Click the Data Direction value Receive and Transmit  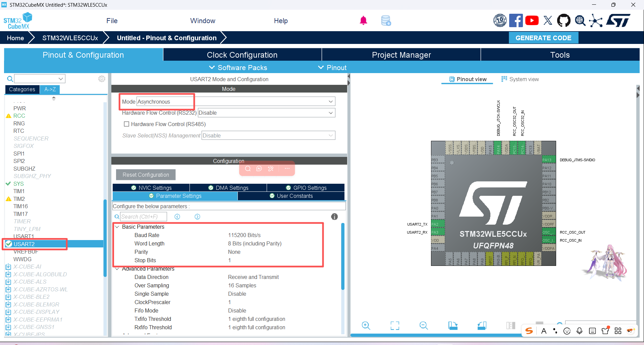coord(253,277)
